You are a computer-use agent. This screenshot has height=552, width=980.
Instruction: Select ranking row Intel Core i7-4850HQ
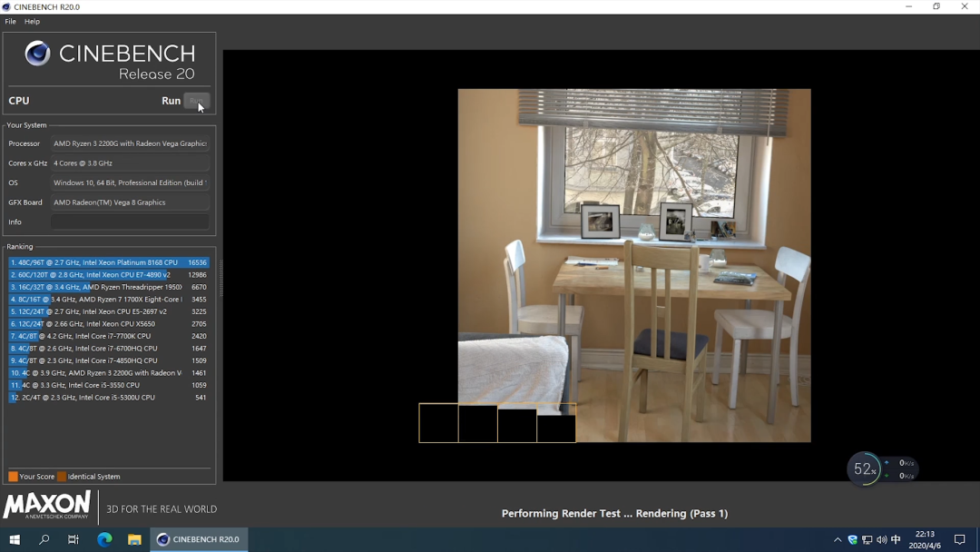(109, 360)
